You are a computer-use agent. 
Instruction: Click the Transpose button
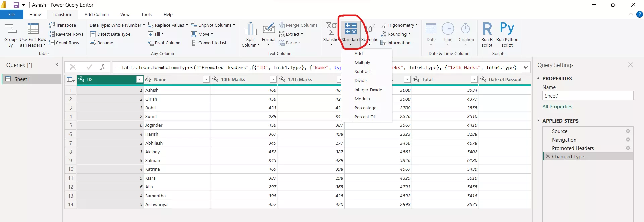click(x=62, y=25)
